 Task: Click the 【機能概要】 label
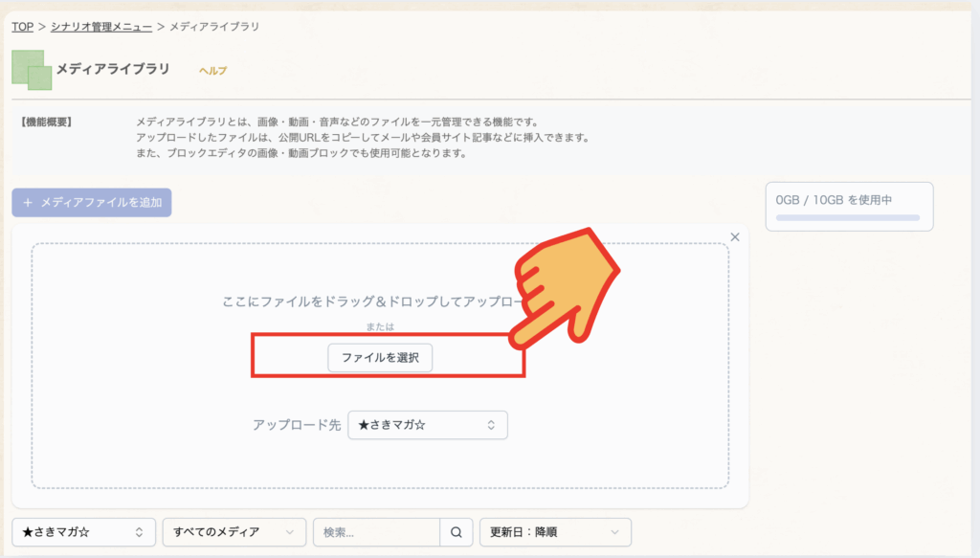tap(46, 123)
